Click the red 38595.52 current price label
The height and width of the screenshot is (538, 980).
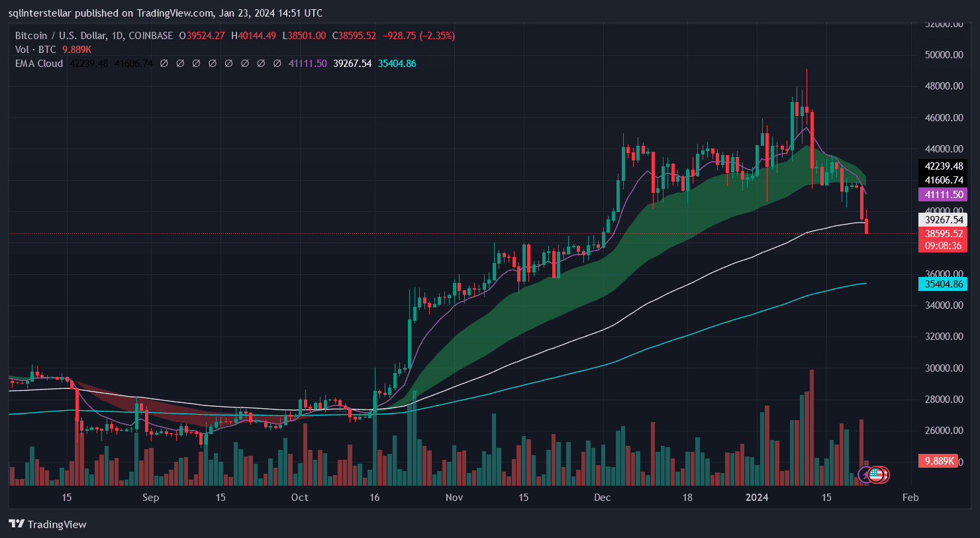[942, 234]
